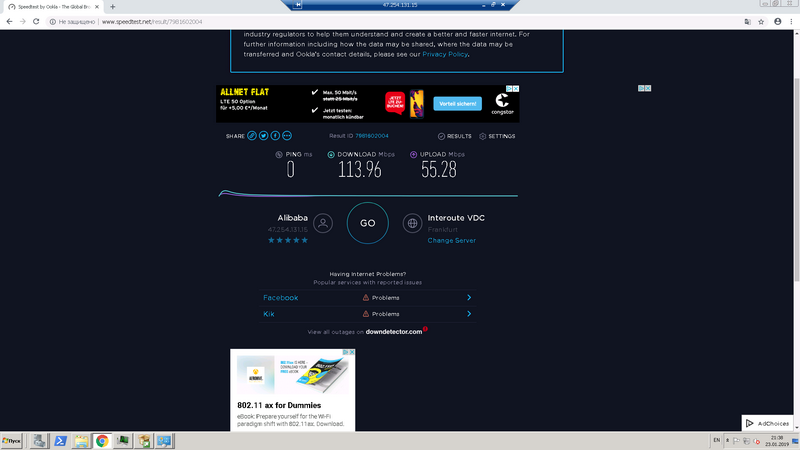Open the package installer taskbar icon
This screenshot has height=450, width=800.
click(144, 441)
